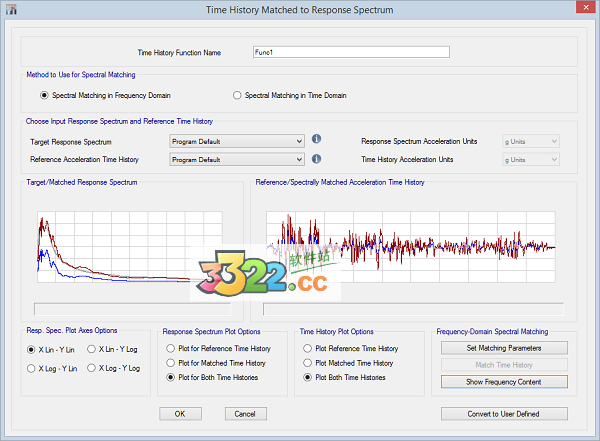Select Spectral Matching in Time Domain

237,96
